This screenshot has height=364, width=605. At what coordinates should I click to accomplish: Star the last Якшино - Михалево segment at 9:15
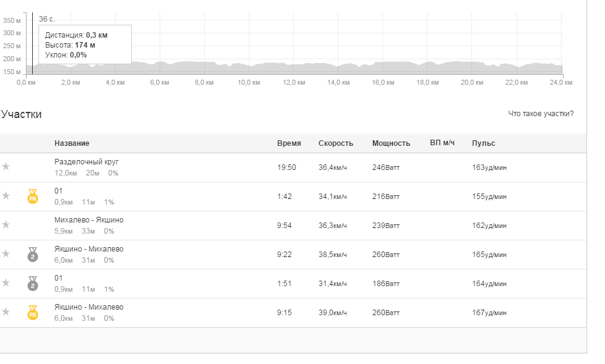pyautogui.click(x=6, y=312)
